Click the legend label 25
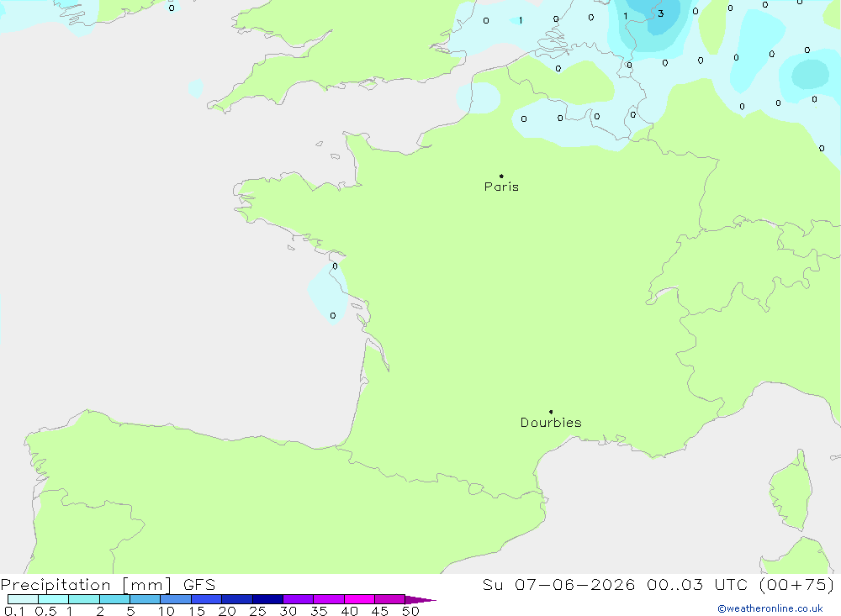841x616 pixels. click(x=257, y=611)
